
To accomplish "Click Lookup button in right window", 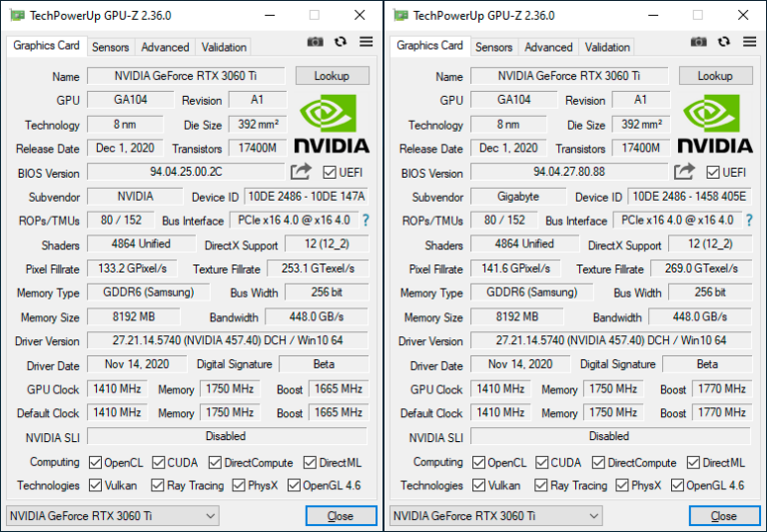I will coord(716,76).
